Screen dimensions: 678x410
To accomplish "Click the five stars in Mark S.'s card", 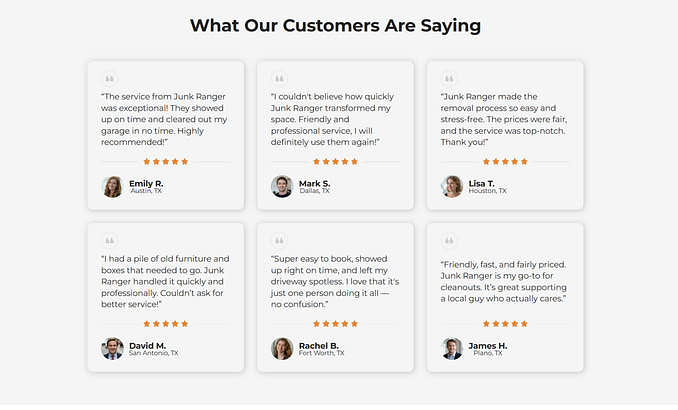I will (x=336, y=161).
